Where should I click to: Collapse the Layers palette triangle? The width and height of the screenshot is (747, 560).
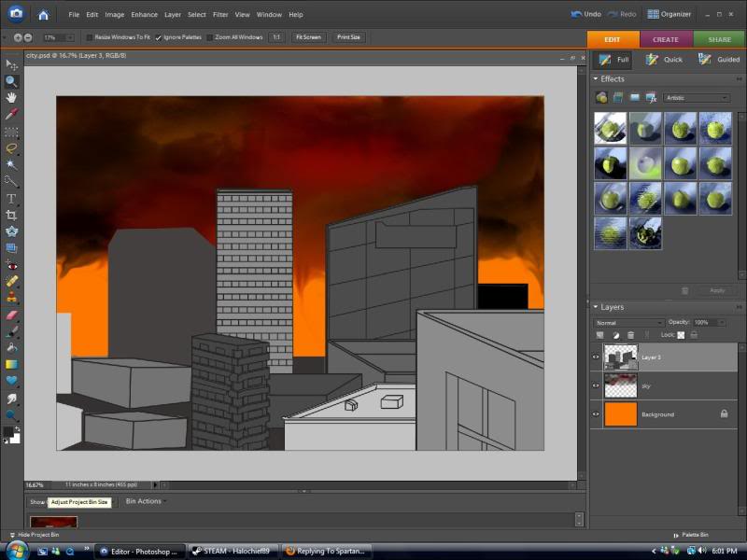(x=596, y=307)
